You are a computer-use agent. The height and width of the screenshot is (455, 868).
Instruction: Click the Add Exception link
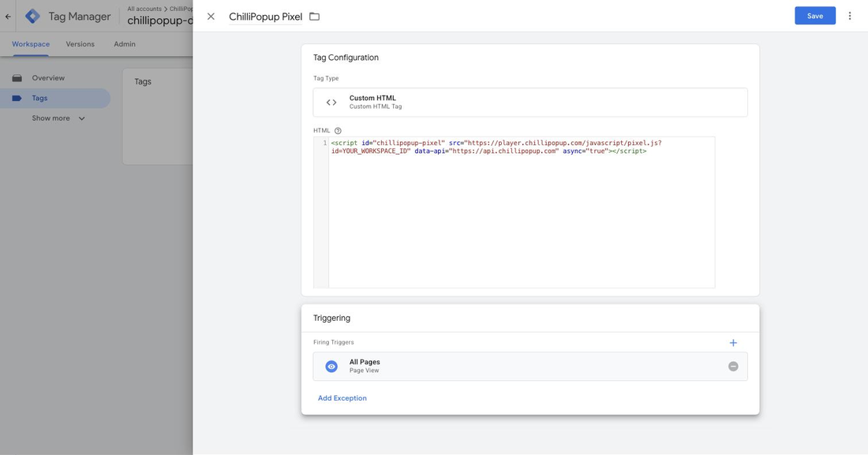[x=342, y=398]
